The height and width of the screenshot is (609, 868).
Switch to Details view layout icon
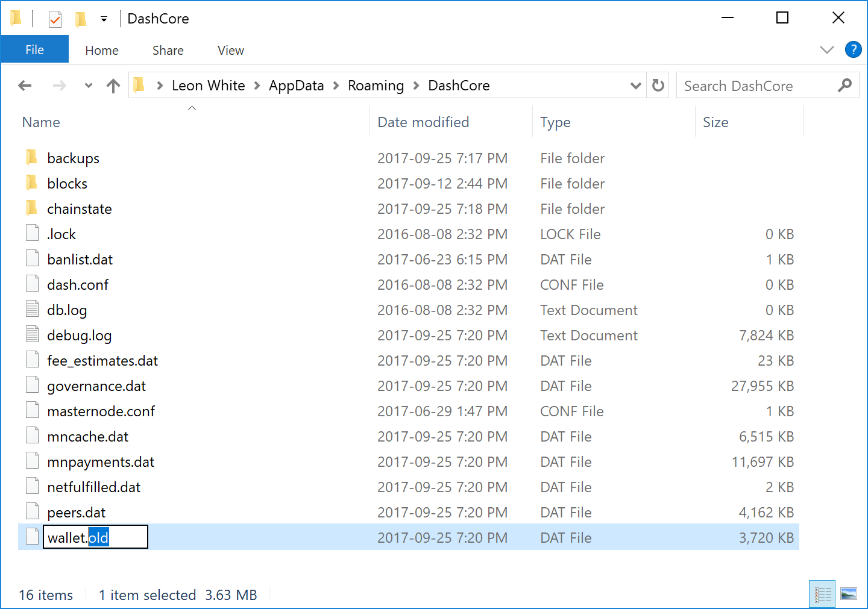(x=822, y=595)
